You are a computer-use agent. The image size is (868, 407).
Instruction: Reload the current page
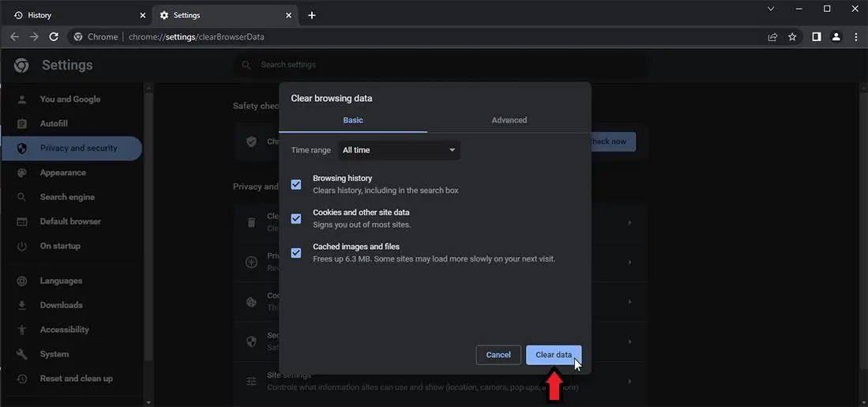[x=54, y=36]
